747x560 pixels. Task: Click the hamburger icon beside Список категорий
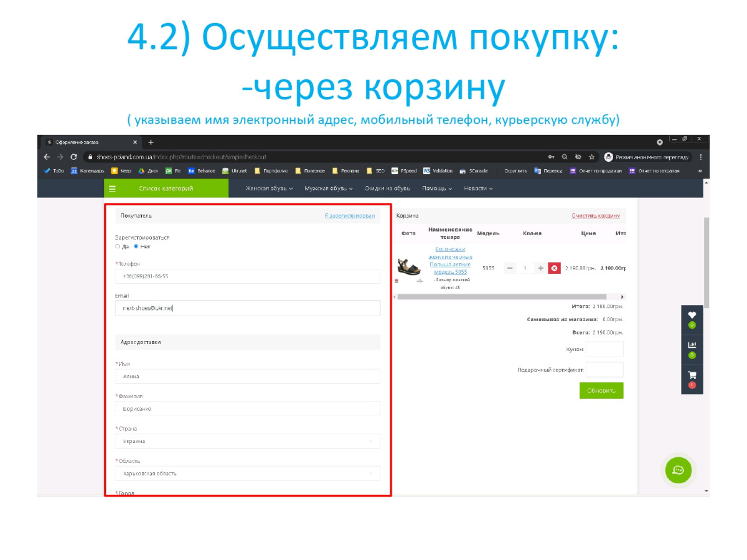tap(113, 189)
